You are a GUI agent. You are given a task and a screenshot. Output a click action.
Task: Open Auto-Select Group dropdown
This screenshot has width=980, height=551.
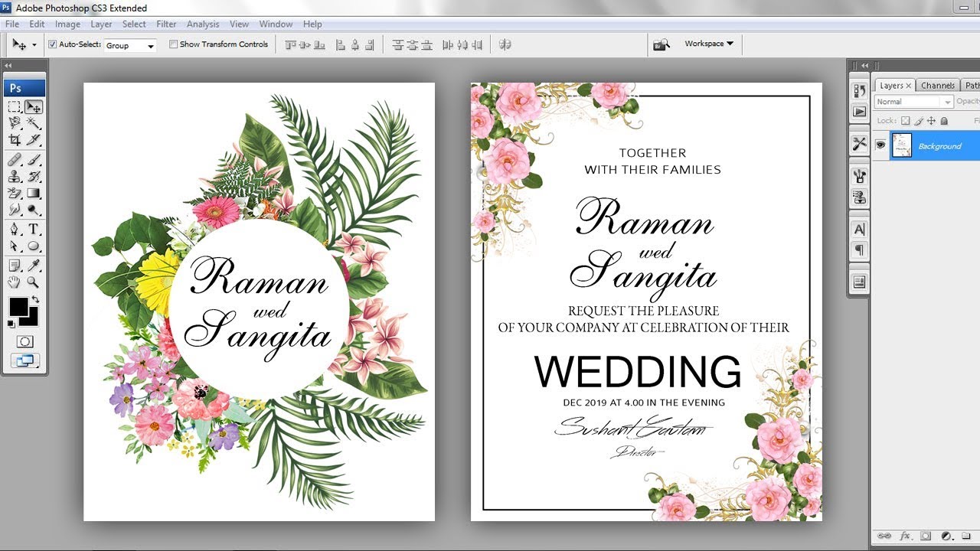130,46
